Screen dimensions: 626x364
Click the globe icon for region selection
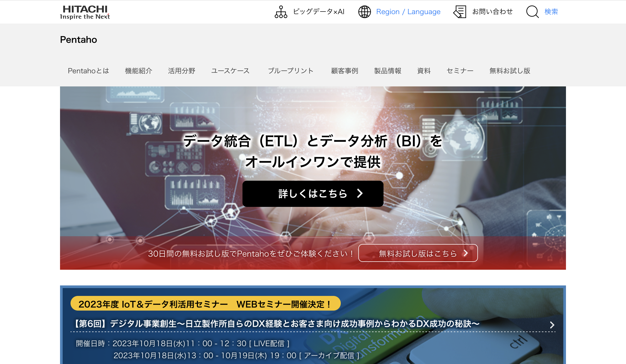(364, 12)
